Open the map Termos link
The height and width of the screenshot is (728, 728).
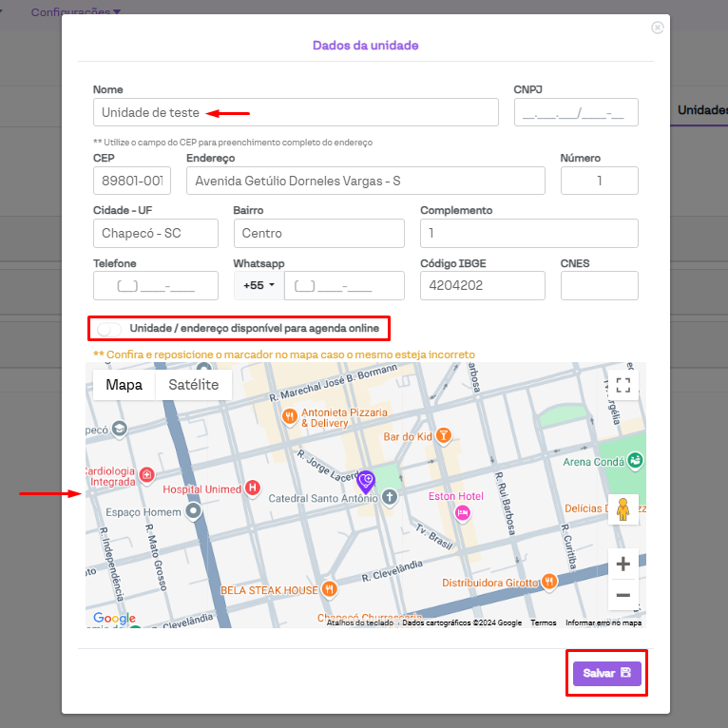[544, 623]
